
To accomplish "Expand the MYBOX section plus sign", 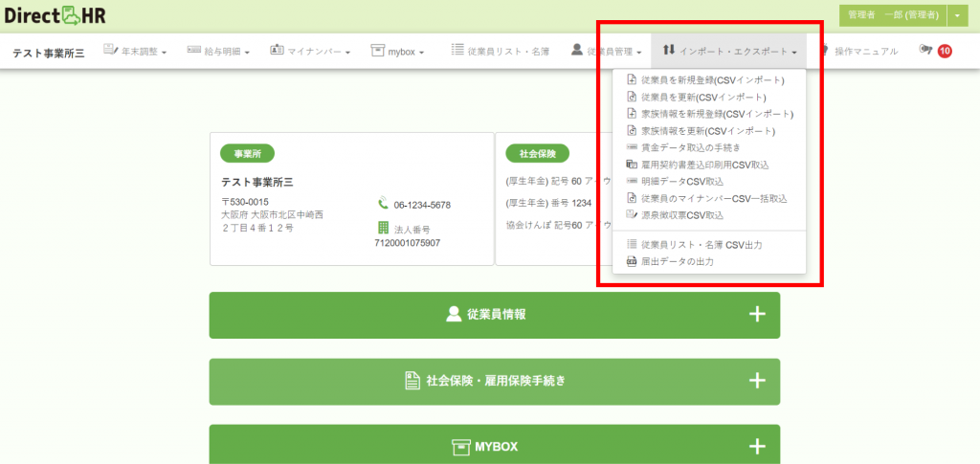I will click(757, 447).
